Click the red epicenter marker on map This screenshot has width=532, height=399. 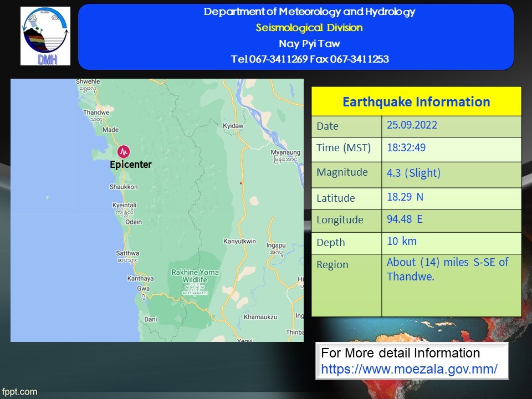[124, 151]
